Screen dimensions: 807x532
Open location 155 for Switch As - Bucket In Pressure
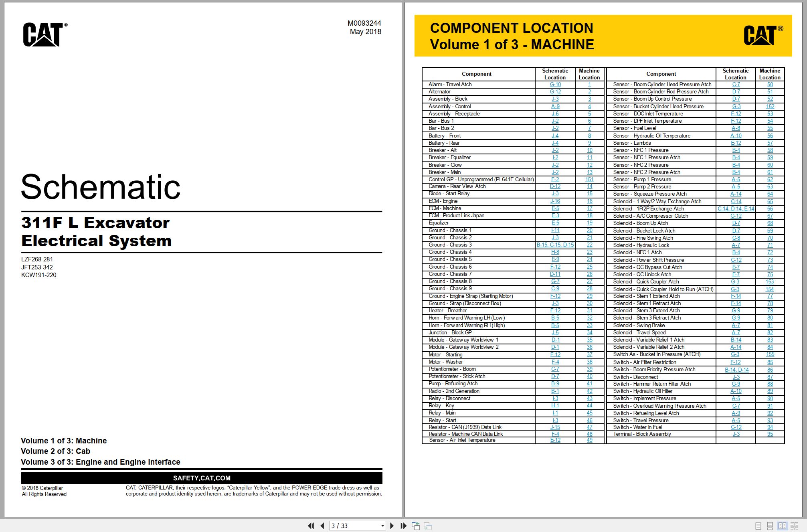click(770, 354)
